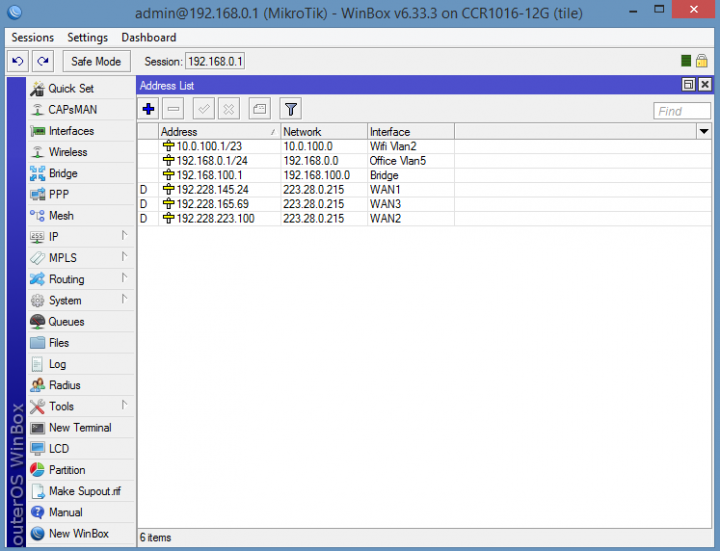Click the WAN1 interface cell
Screen dimensions: 720x551
411,190
